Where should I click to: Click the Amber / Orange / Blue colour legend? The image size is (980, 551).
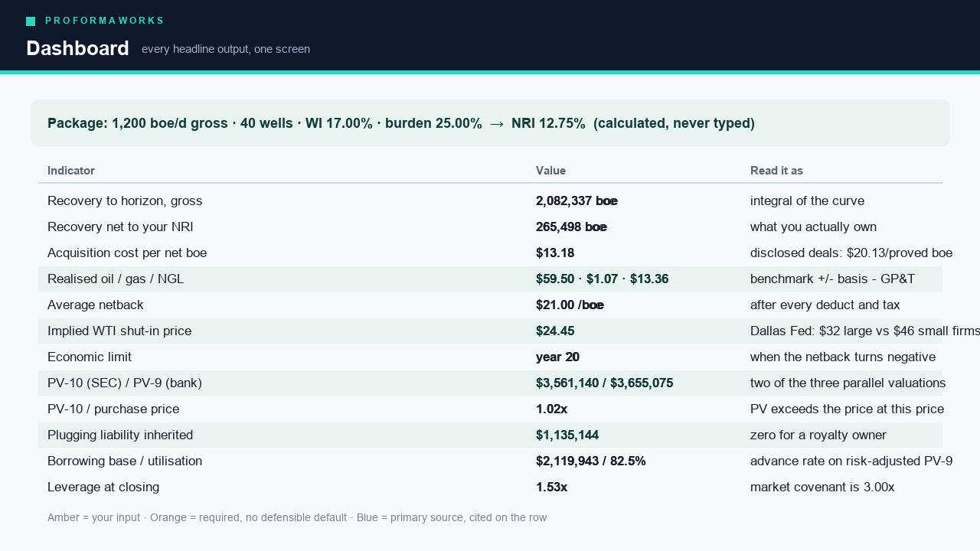(x=297, y=517)
